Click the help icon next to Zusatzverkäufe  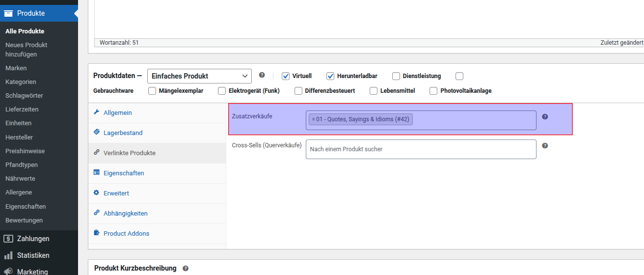coord(545,117)
